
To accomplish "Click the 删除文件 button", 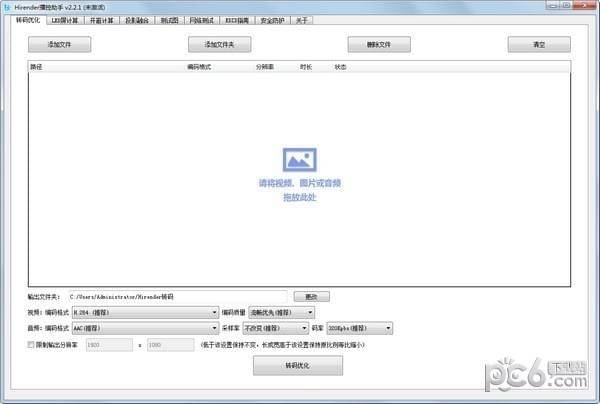I will (379, 44).
